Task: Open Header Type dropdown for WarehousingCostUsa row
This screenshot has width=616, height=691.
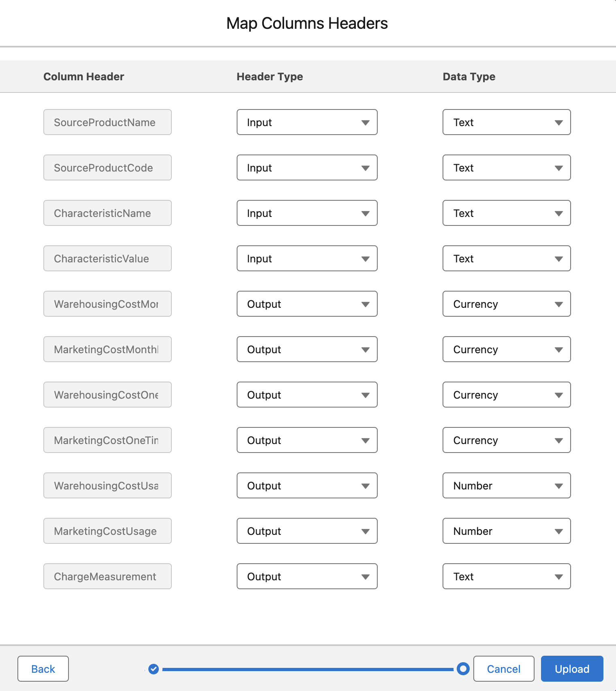Action: [x=307, y=485]
